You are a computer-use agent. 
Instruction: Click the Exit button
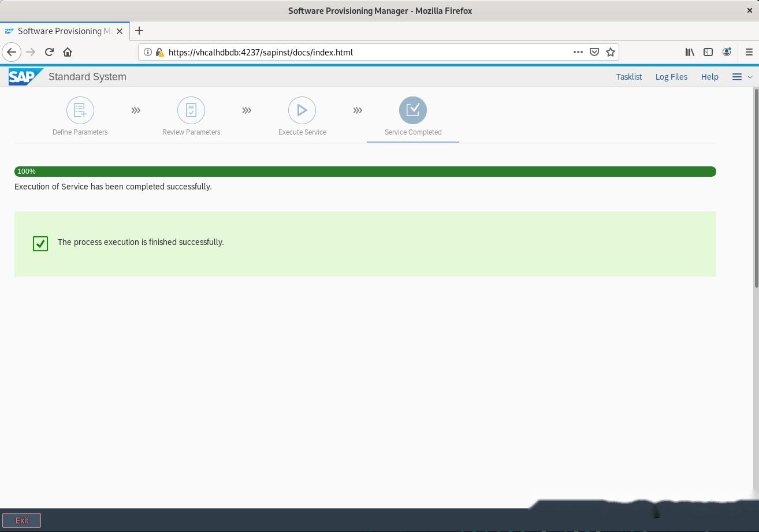click(22, 520)
